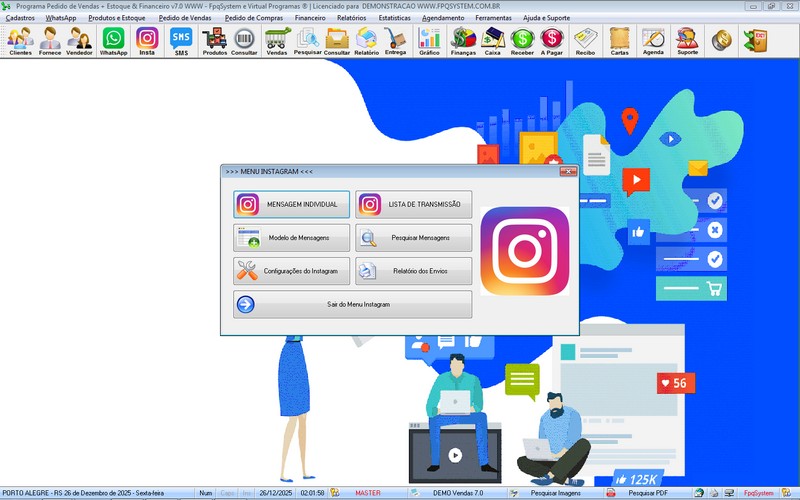Screen dimensions: 800x500
Task: Click the Entrega delivery icon
Action: pos(395,41)
